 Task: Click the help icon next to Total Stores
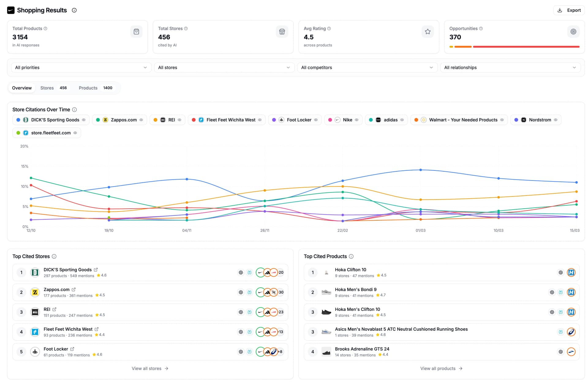click(x=186, y=28)
